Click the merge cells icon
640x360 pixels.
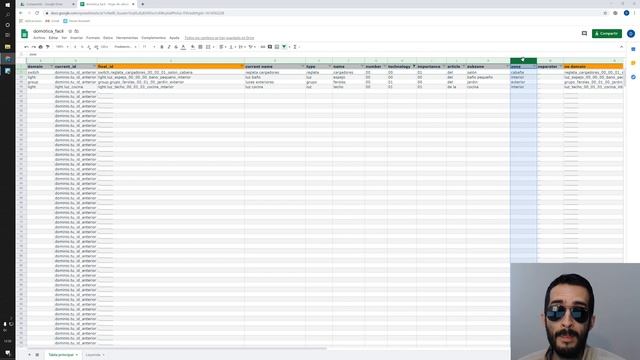pyautogui.click(x=208, y=47)
